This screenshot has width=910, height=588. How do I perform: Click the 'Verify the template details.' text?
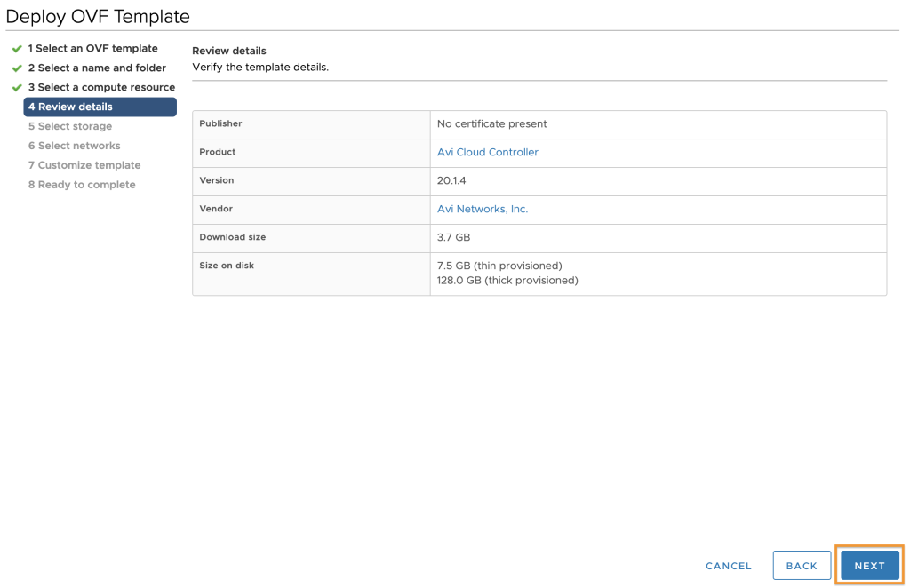tap(260, 68)
